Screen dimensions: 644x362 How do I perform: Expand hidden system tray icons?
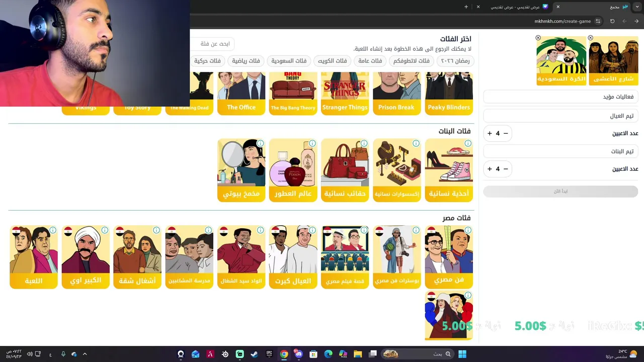point(85,354)
